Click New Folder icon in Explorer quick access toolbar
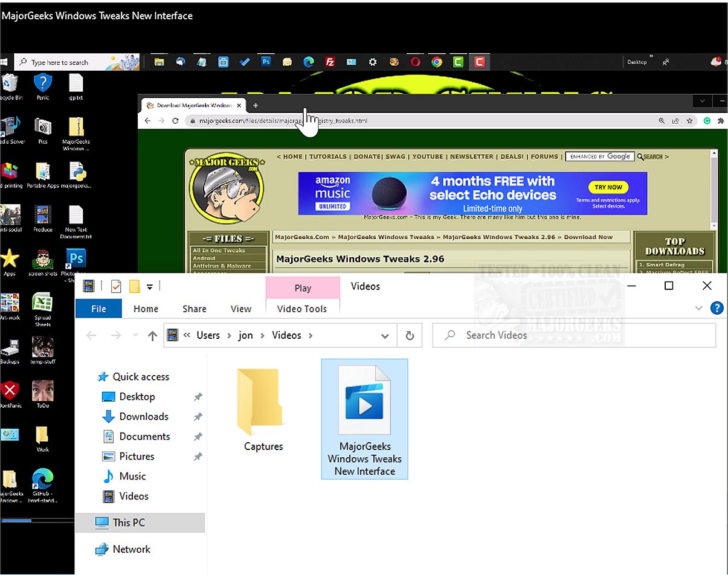The width and height of the screenshot is (728, 575). 135,286
